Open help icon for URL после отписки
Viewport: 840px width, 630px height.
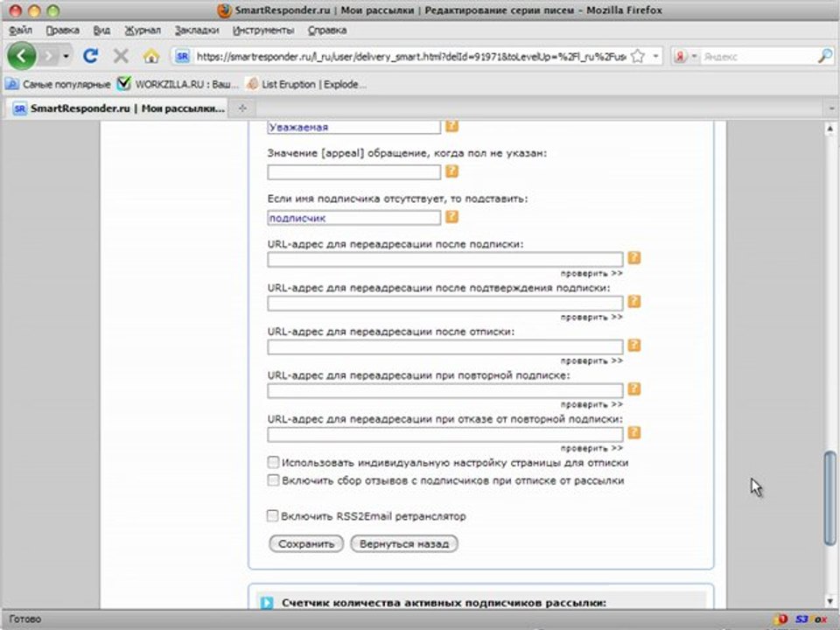pyautogui.click(x=634, y=346)
